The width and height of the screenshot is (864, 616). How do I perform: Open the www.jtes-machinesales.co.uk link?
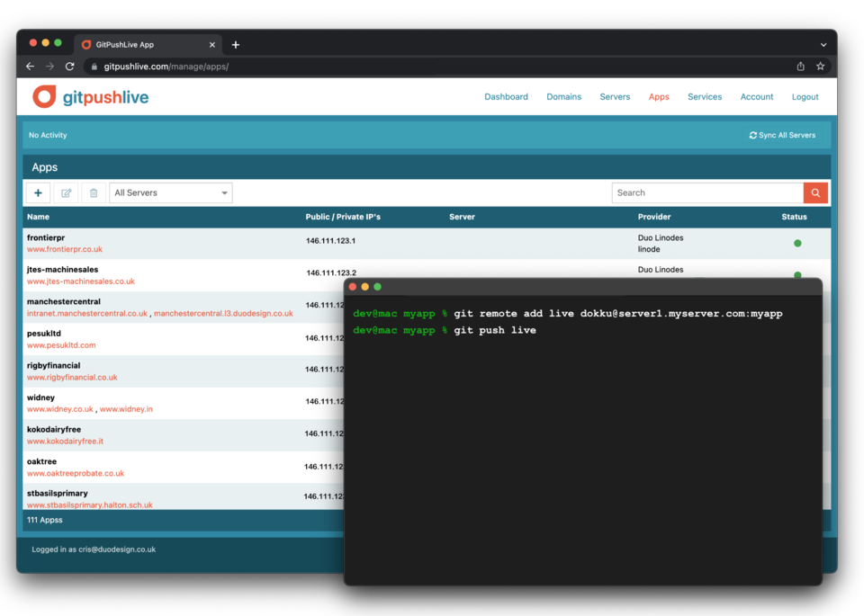[x=80, y=281]
